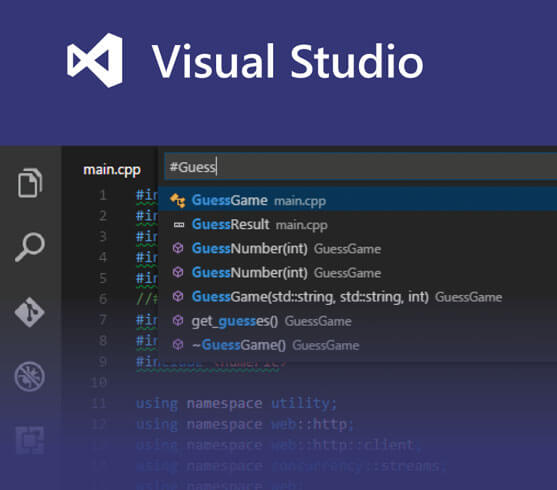This screenshot has width=557, height=490.
Task: Open the Explorer files icon in the sidebar
Action: [30, 183]
